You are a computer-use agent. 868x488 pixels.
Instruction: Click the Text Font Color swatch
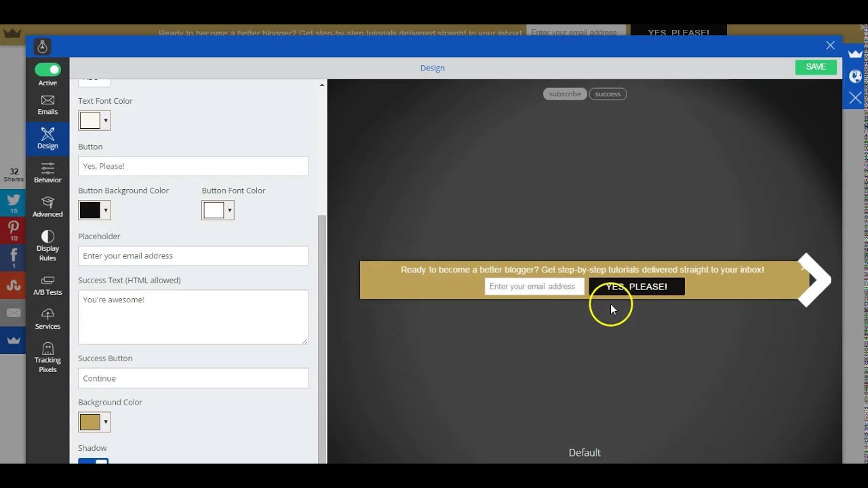pyautogui.click(x=90, y=121)
